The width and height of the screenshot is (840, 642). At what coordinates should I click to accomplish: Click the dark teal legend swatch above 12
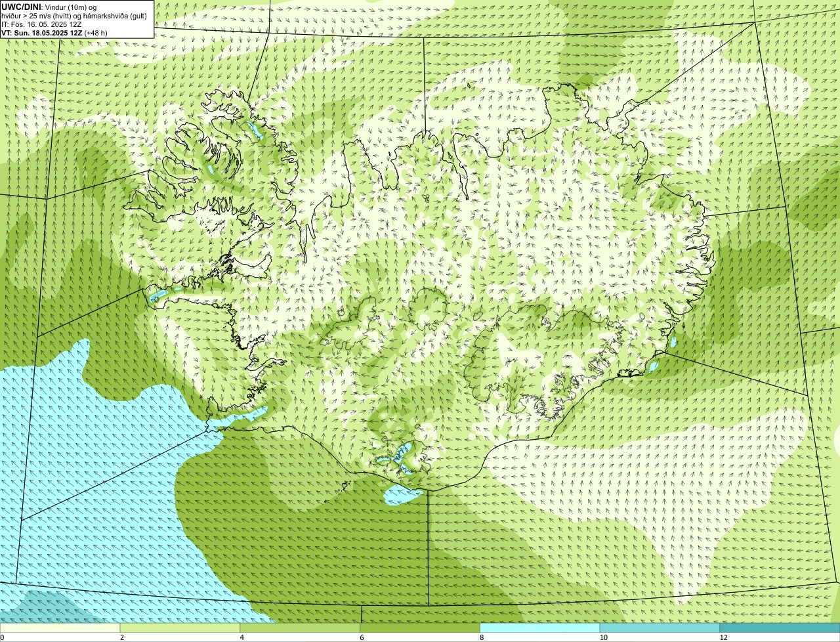click(780, 628)
